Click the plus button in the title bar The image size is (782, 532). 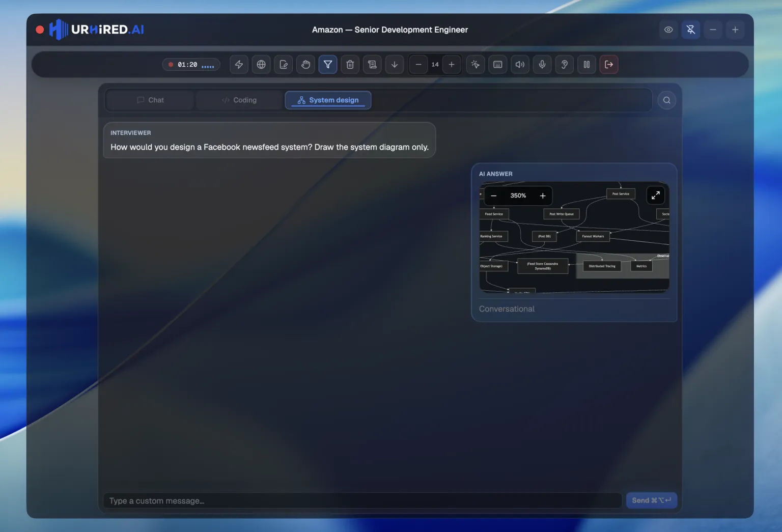(735, 30)
